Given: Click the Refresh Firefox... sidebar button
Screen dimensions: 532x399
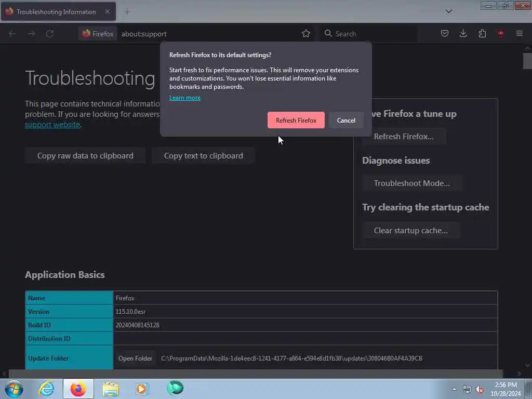Looking at the screenshot, I should [x=403, y=137].
